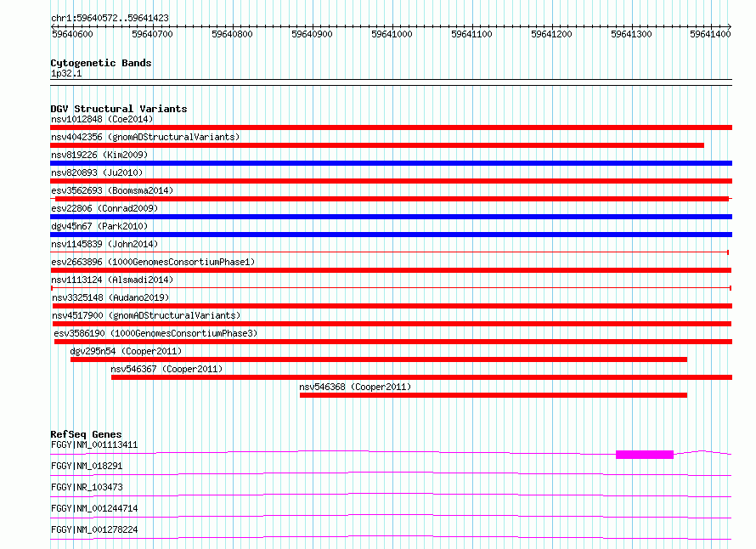Open the RefSeq Genes track title

[87, 434]
